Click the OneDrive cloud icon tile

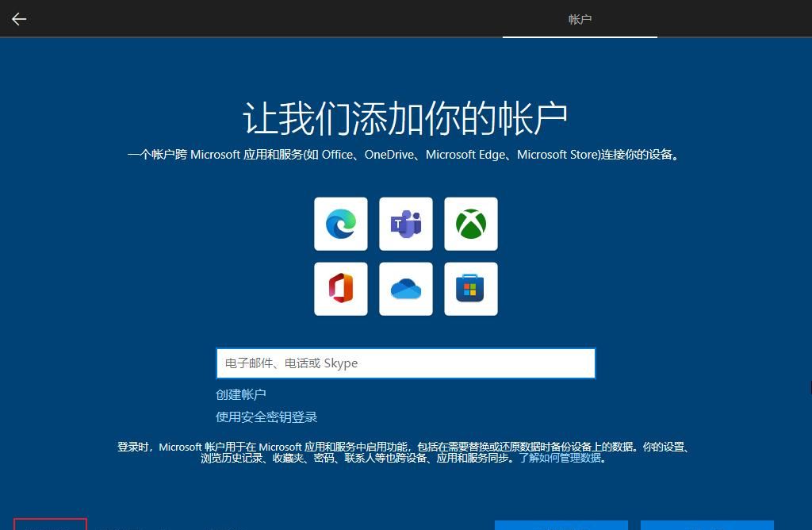406,289
